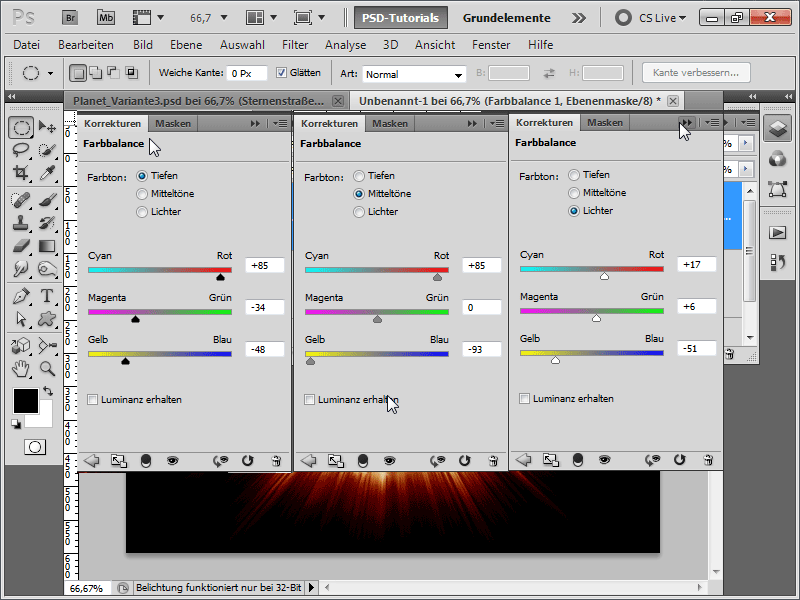Select the Elliptical Marquee tool

[x=21, y=127]
